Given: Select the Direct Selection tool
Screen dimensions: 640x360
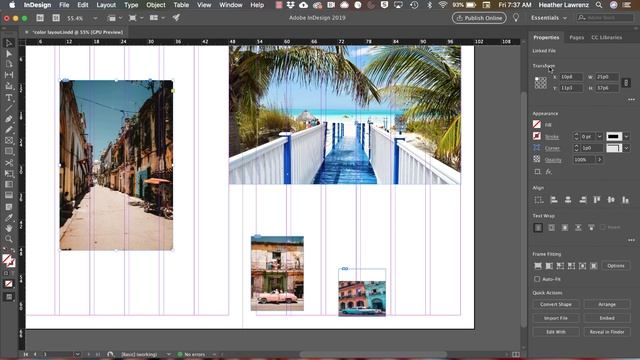Looking at the screenshot, I should tap(9, 54).
